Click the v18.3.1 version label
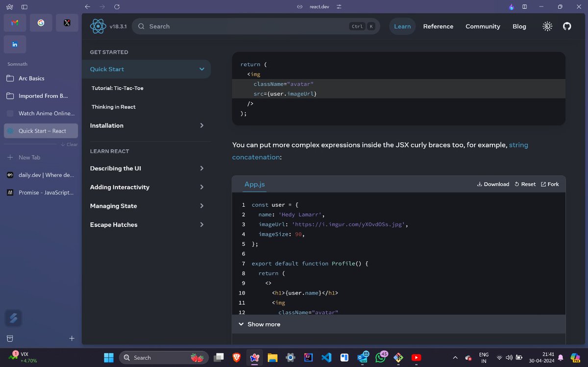Image resolution: width=588 pixels, height=367 pixels. (118, 26)
